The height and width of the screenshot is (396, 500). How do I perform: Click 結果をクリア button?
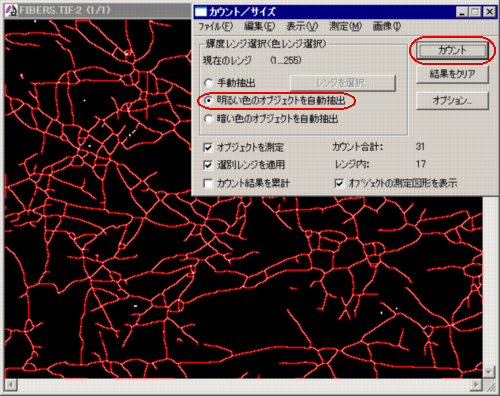[x=452, y=74]
